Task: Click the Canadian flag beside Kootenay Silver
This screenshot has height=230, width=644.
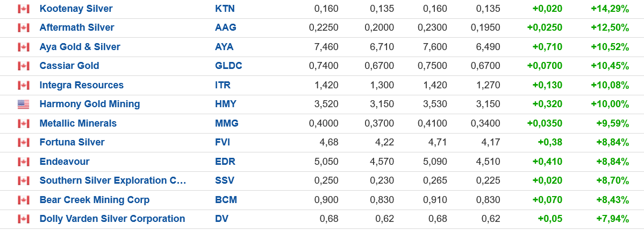Action: [23, 9]
